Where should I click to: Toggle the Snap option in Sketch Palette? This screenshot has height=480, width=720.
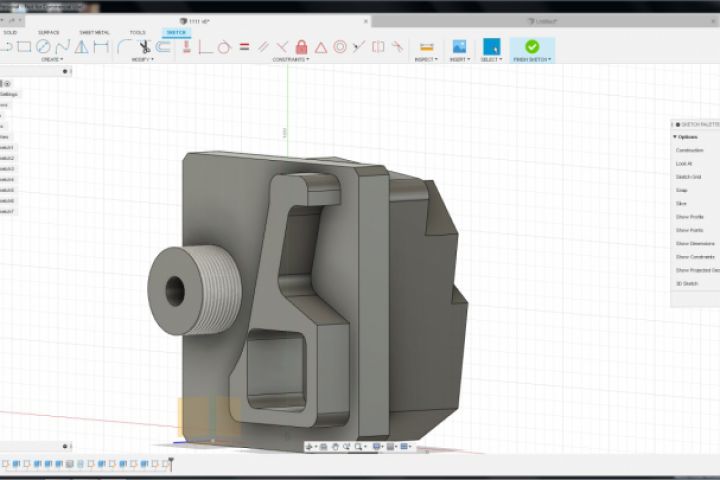[x=682, y=190]
